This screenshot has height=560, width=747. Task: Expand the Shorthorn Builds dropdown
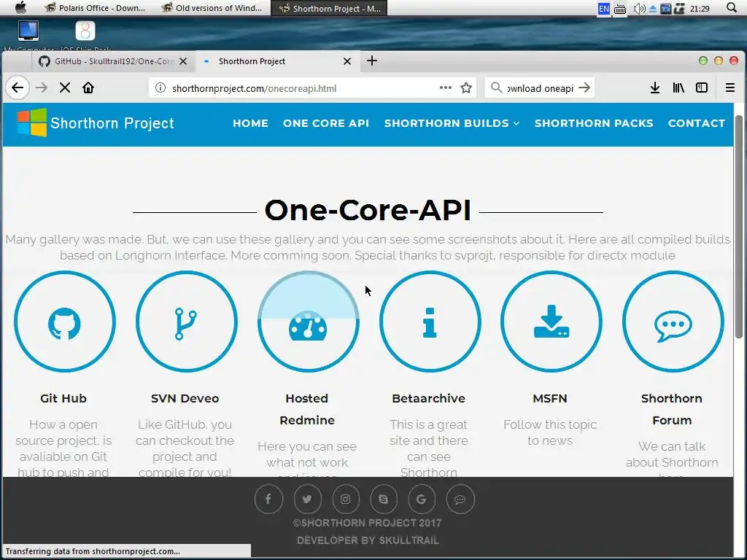(452, 122)
